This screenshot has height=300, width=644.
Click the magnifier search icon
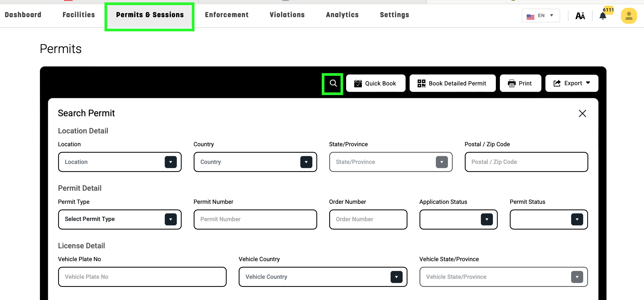(333, 83)
